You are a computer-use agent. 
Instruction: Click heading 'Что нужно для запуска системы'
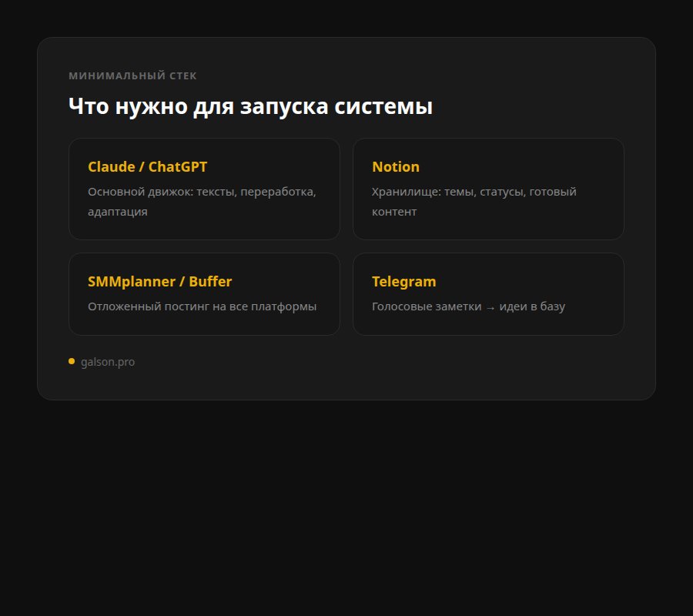point(250,106)
